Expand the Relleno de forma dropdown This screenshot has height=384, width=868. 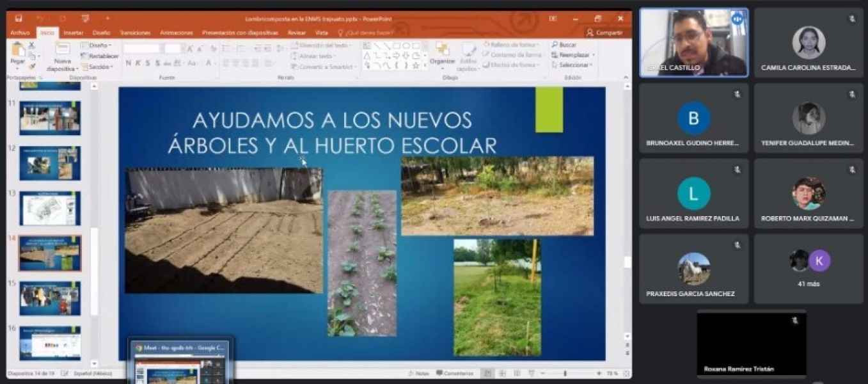click(x=512, y=45)
